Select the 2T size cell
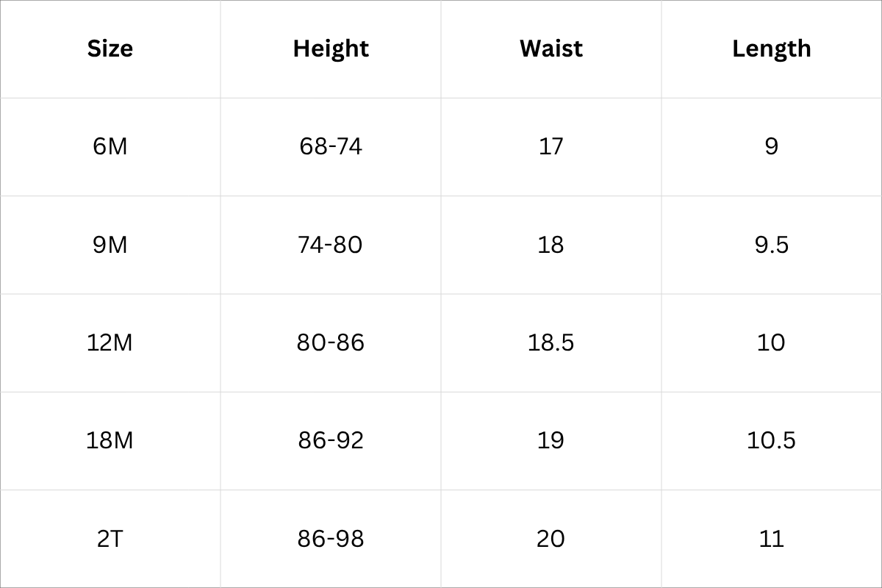The width and height of the screenshot is (882, 588). point(110,539)
